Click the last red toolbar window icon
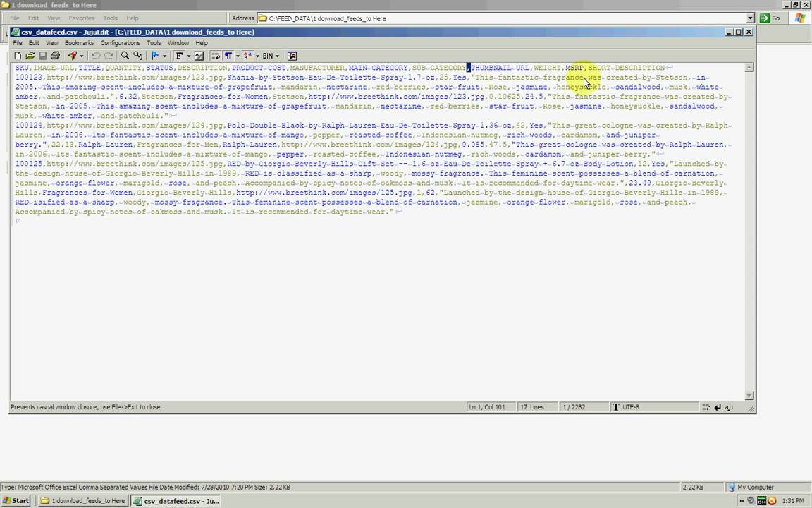Image resolution: width=812 pixels, height=508 pixels. click(292, 56)
